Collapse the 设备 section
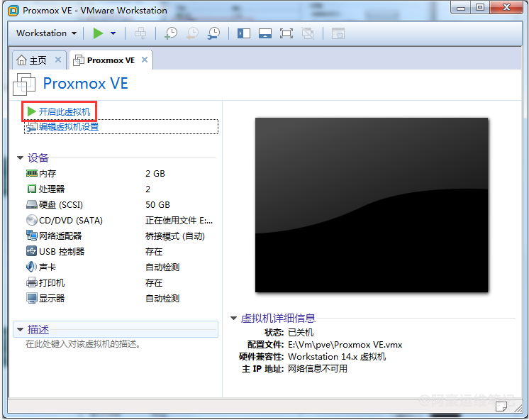This screenshot has height=420, width=529. click(x=21, y=157)
